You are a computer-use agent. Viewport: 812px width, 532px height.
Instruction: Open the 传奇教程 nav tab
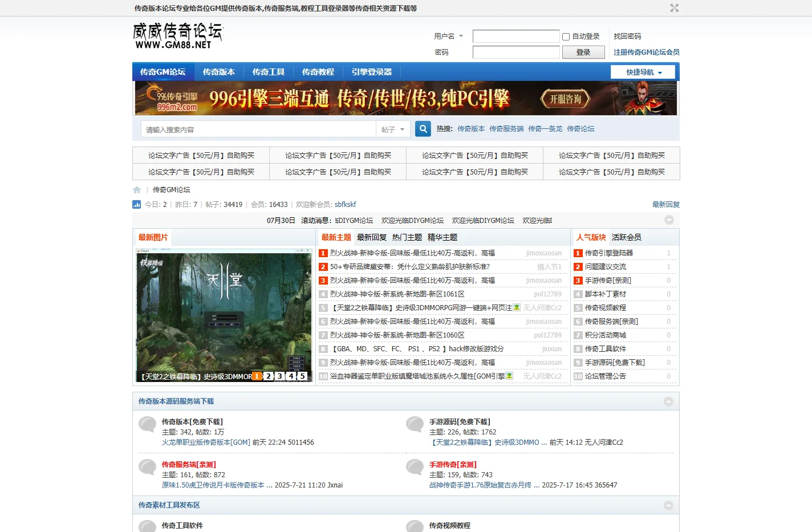click(x=318, y=72)
